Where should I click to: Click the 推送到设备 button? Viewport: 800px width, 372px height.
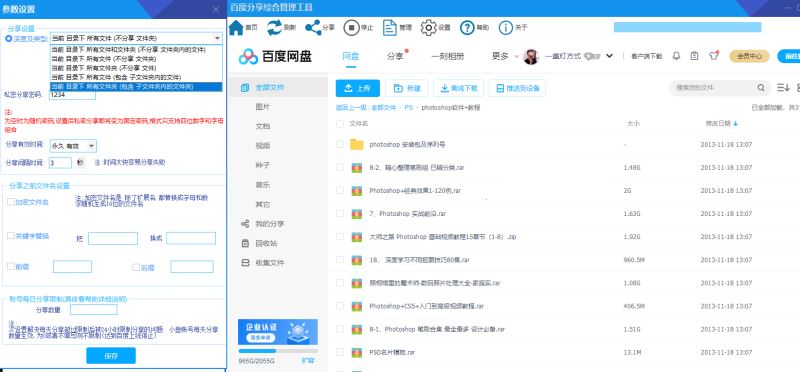[x=517, y=88]
